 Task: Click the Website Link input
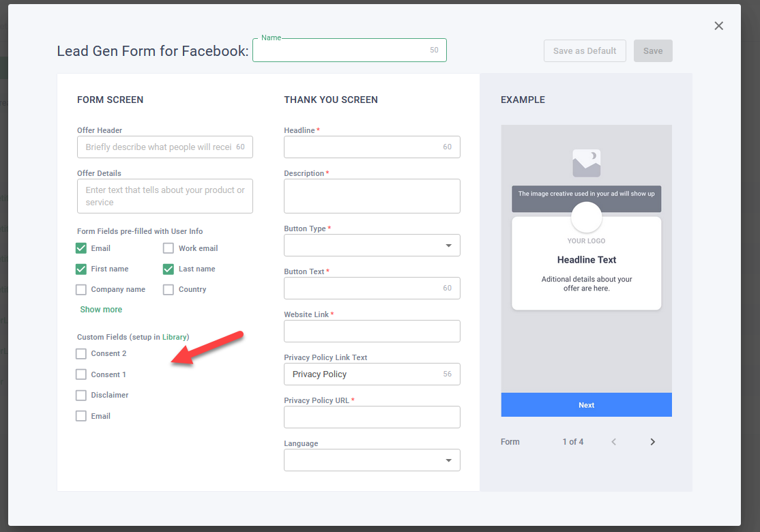coord(372,331)
